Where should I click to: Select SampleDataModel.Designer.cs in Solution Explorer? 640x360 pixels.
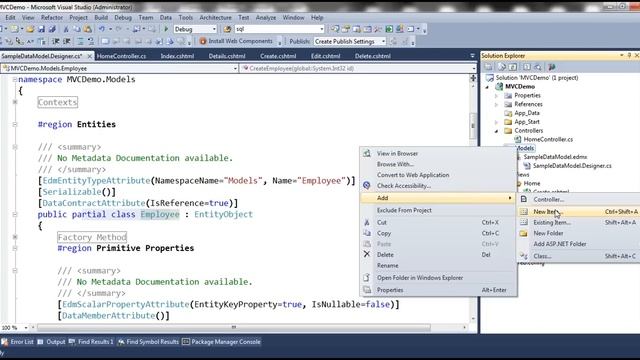pos(572,166)
